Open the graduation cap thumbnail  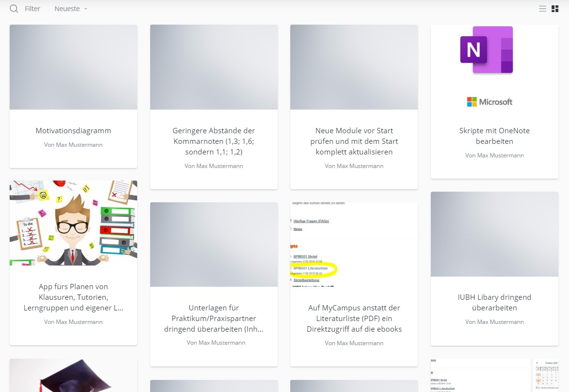pos(73,375)
